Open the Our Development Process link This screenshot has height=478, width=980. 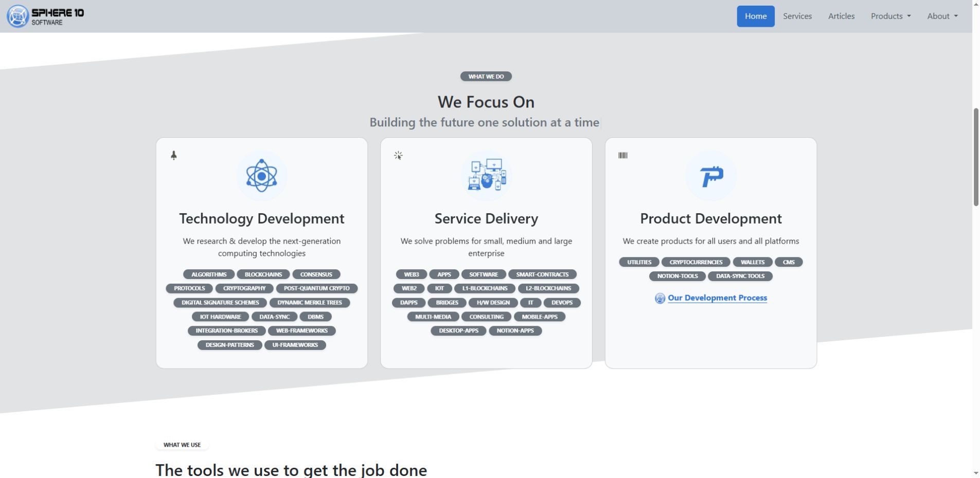pyautogui.click(x=717, y=298)
